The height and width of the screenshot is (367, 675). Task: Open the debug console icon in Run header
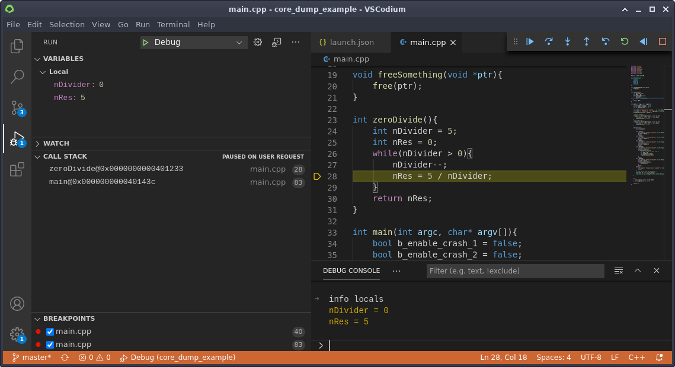276,42
